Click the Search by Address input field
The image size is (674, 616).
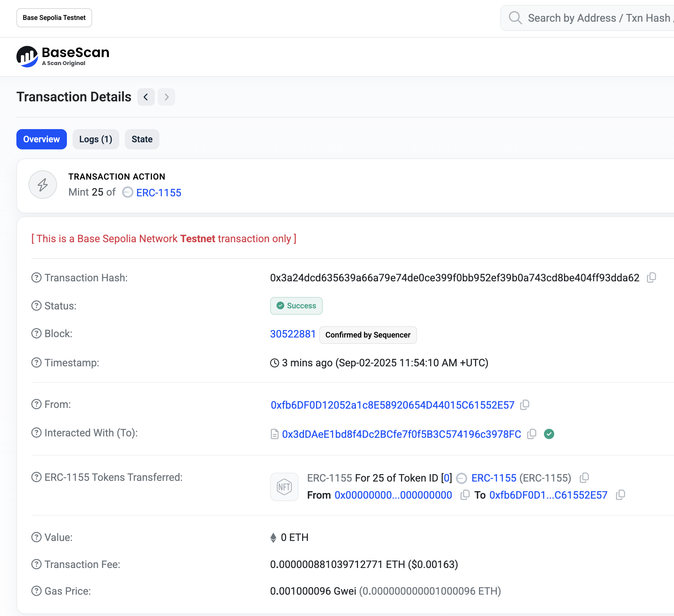click(x=599, y=18)
